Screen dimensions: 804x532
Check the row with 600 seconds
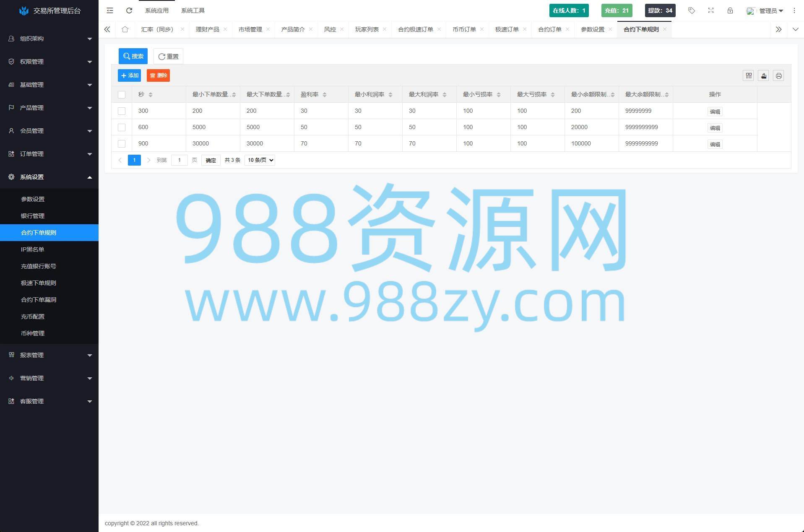pos(122,127)
